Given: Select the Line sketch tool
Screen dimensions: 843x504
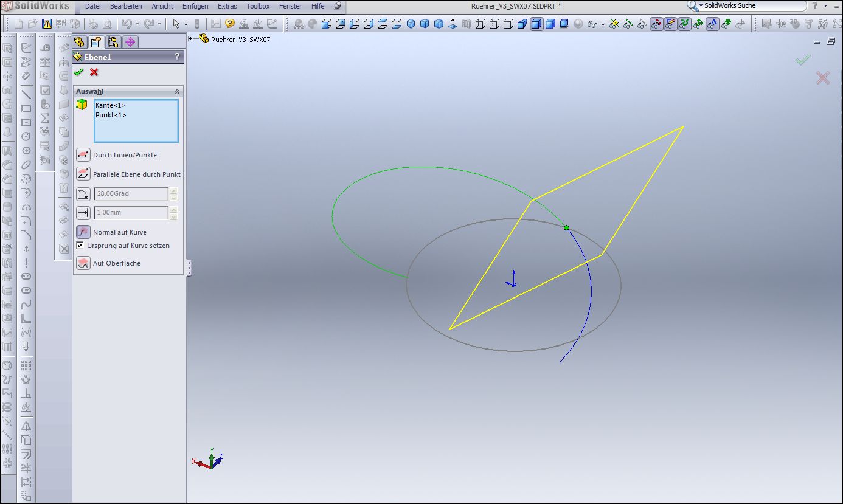Looking at the screenshot, I should pos(26,94).
